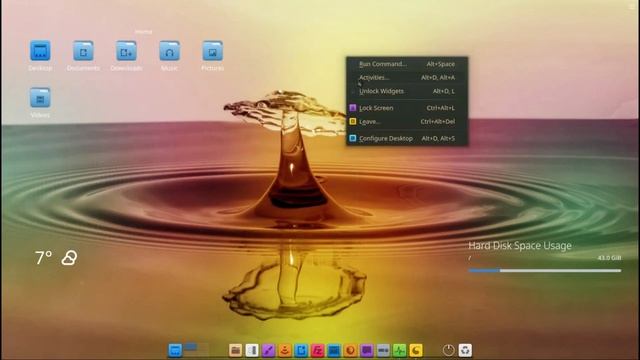Choose Leave in context menu
This screenshot has width=640, height=360.
407,122
